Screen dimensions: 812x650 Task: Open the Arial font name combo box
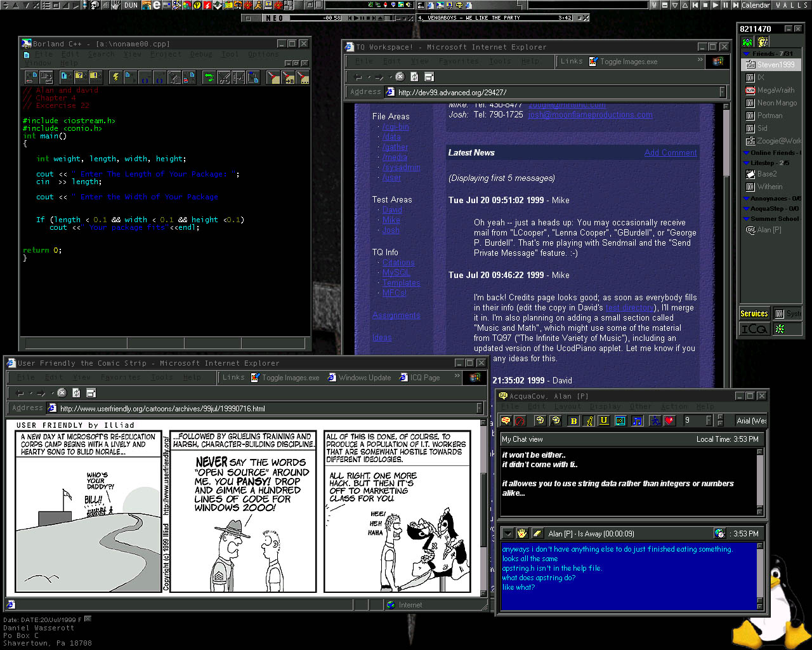[751, 420]
